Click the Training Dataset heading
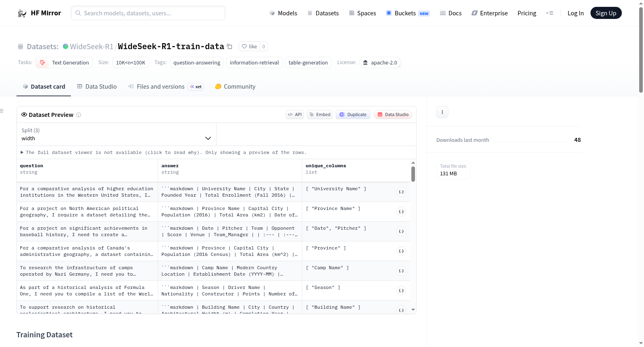 click(x=45, y=335)
